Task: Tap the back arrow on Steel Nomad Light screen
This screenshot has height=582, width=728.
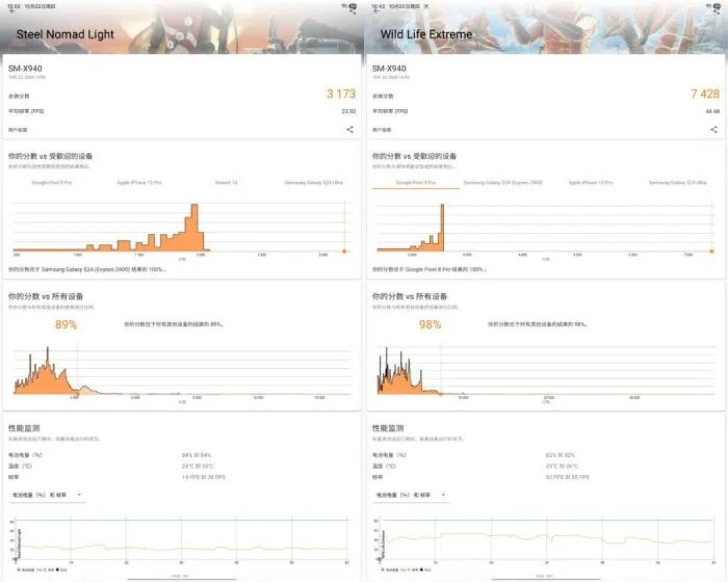Action: click(x=13, y=11)
